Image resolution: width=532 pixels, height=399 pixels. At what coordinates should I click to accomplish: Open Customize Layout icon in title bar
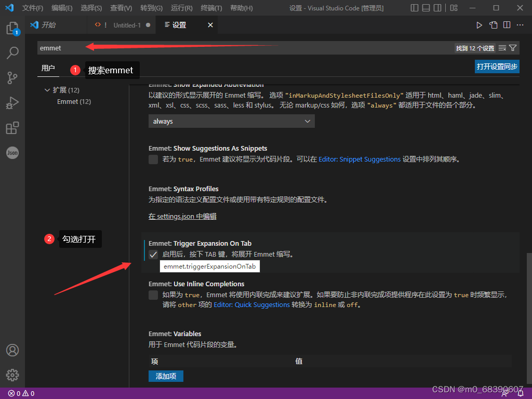click(454, 8)
